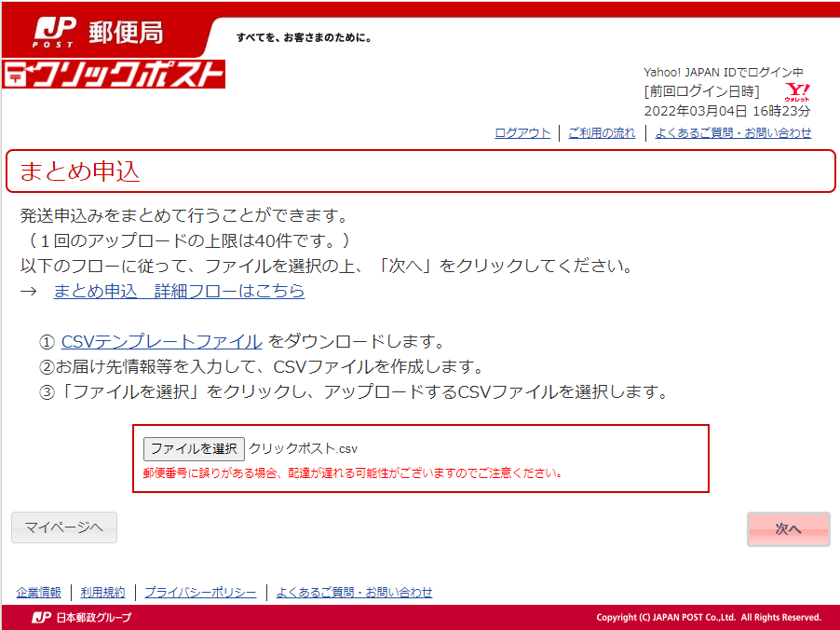Open top よくあるご質問・お問い合わせ link
This screenshot has height=630, width=840.
coord(733,132)
